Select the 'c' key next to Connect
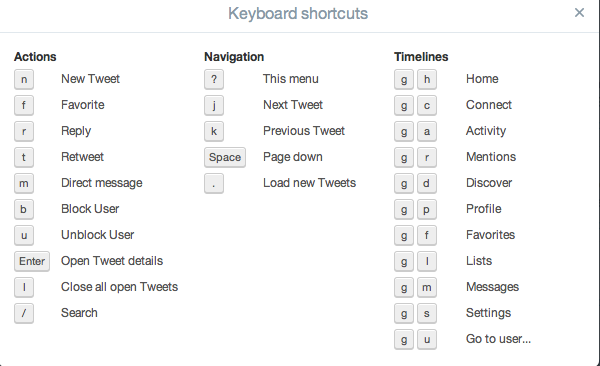This screenshot has width=600, height=366. click(427, 105)
